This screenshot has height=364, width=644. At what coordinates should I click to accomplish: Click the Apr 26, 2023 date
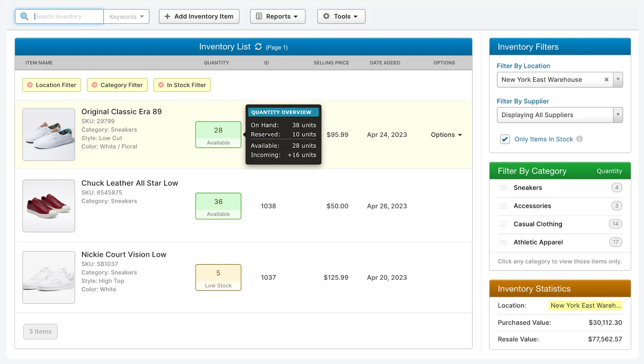point(387,206)
